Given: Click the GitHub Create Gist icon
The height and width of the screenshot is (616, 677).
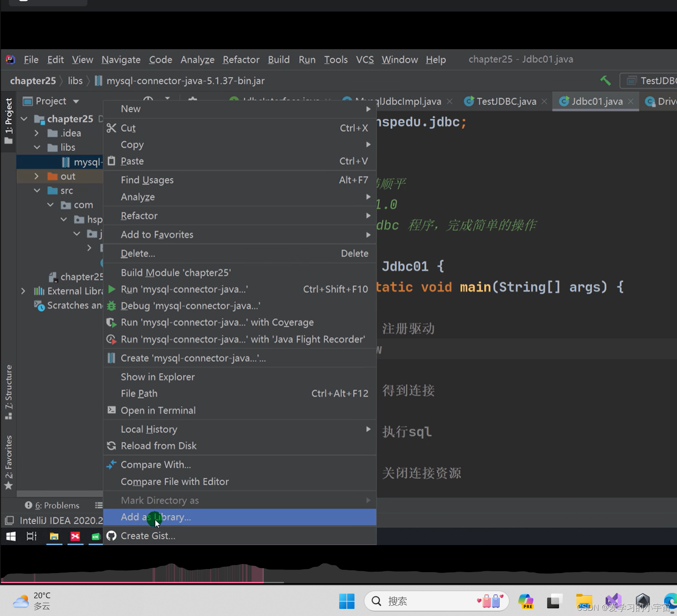Looking at the screenshot, I should tap(111, 536).
